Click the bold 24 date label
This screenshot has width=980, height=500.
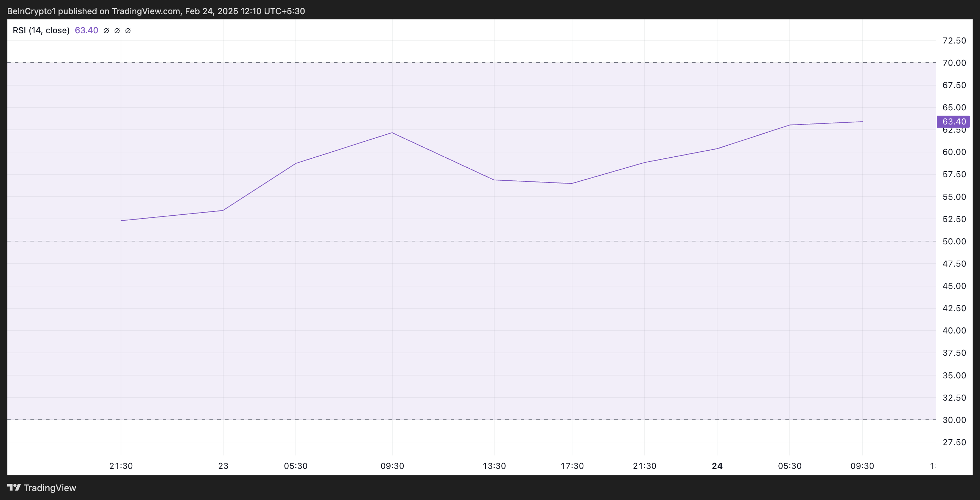[717, 466]
